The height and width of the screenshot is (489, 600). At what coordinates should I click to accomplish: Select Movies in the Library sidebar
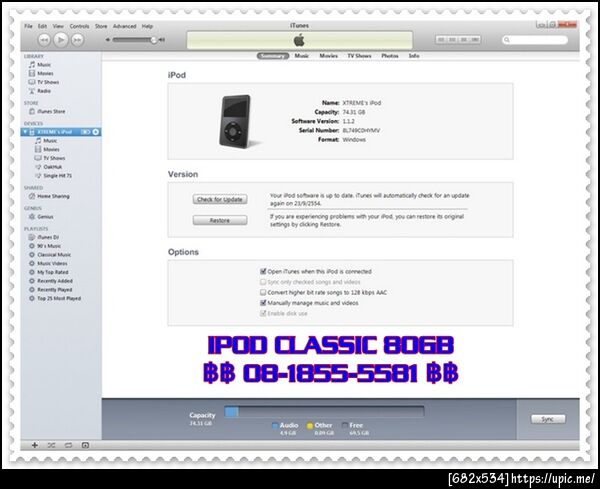click(41, 73)
